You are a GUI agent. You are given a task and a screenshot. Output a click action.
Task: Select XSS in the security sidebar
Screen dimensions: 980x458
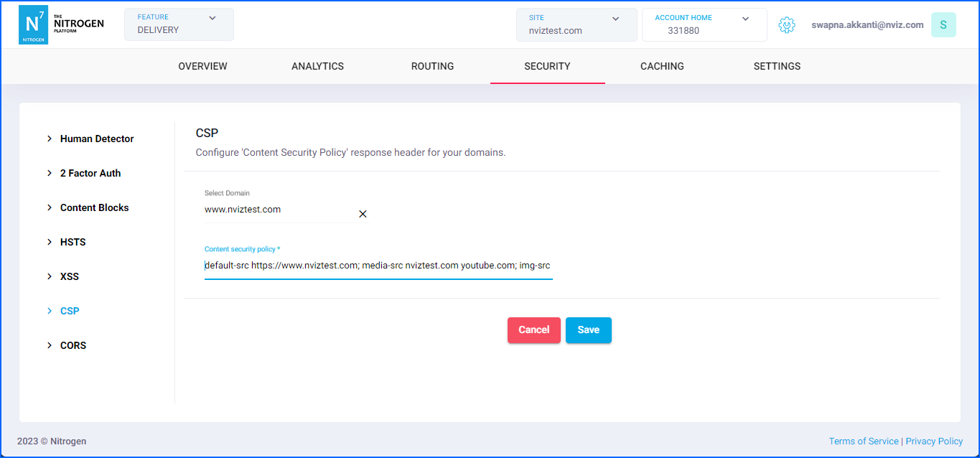69,276
